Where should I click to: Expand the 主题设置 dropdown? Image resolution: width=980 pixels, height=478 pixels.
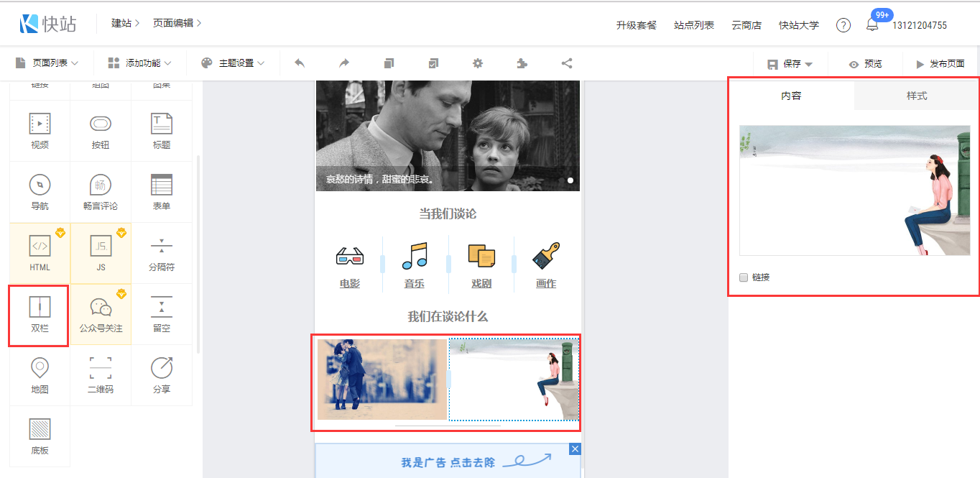[x=233, y=63]
